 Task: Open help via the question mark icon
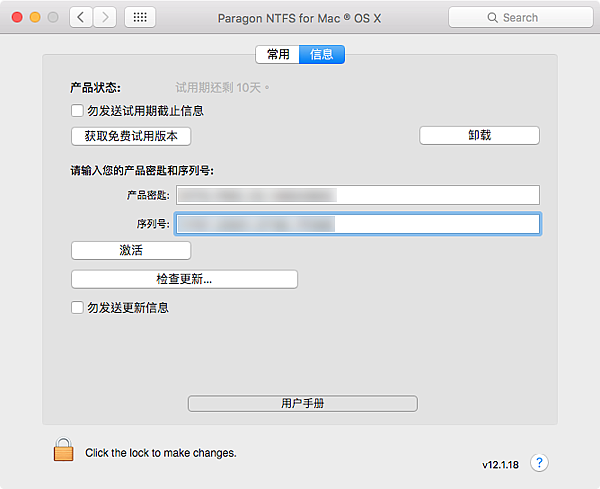coord(539,463)
